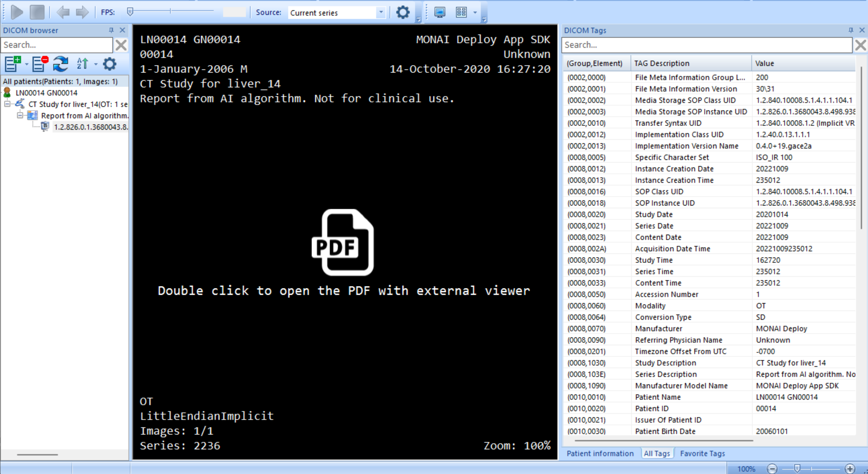The width and height of the screenshot is (868, 474).
Task: Collapse the Report from AI algorithm series
Action: 20,115
